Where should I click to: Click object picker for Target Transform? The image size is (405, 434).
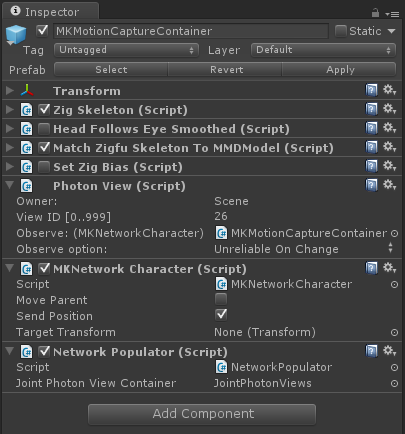coord(394,332)
